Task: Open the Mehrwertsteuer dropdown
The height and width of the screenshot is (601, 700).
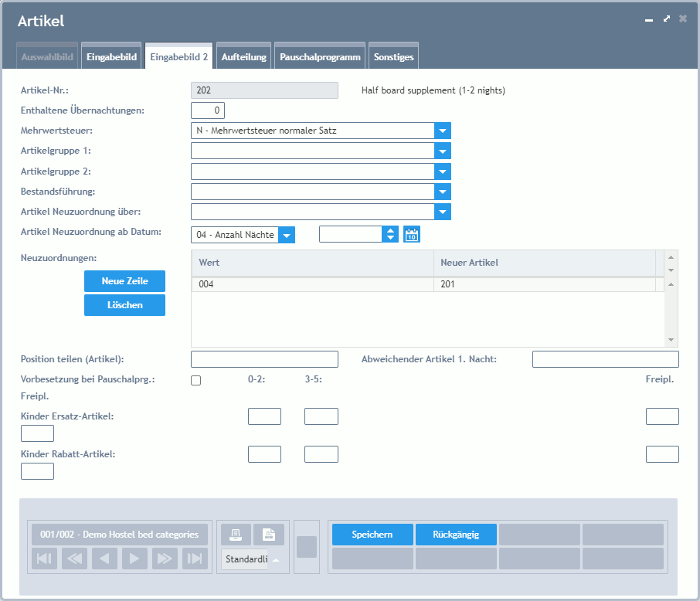Action: [443, 131]
